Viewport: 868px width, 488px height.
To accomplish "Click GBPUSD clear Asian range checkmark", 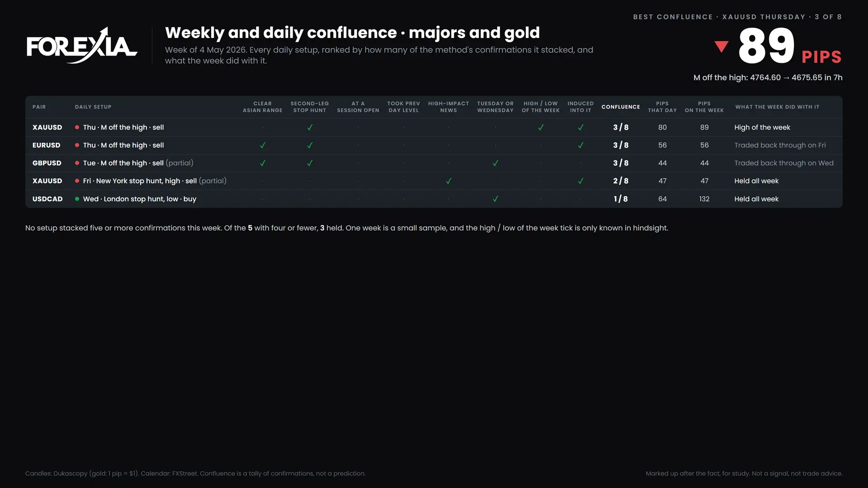I will (x=263, y=163).
